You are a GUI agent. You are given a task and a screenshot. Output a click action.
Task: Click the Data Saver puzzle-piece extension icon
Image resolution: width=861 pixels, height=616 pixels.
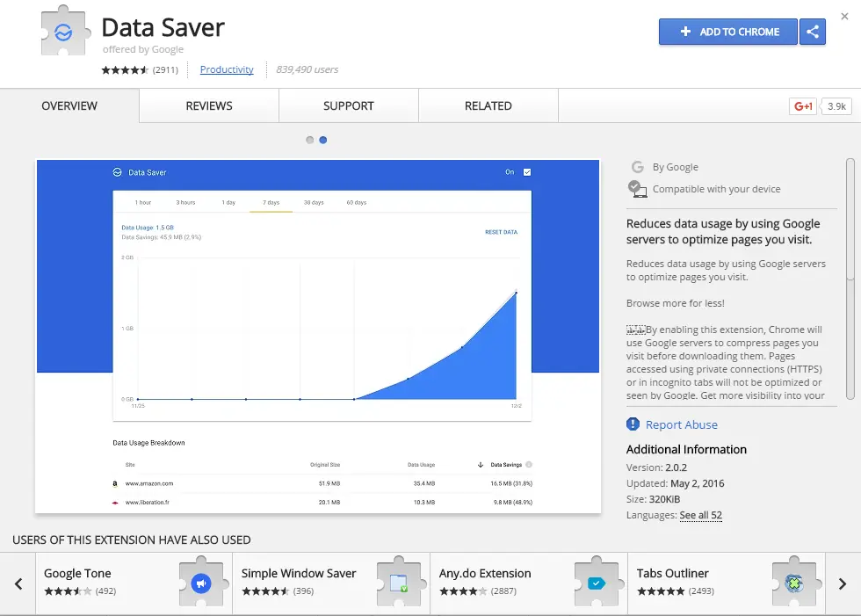pyautogui.click(x=64, y=31)
